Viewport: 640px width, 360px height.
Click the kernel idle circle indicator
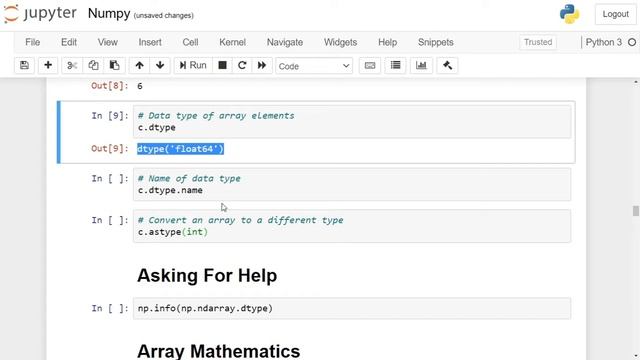click(632, 42)
